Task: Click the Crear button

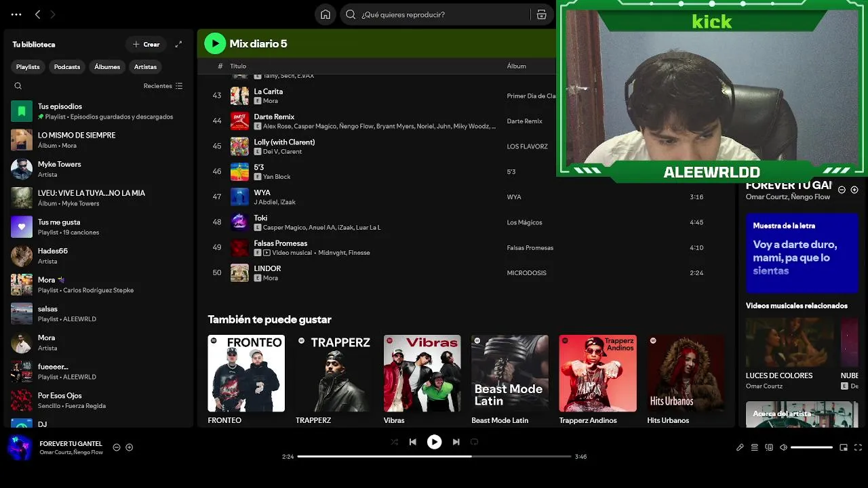Action: [146, 44]
